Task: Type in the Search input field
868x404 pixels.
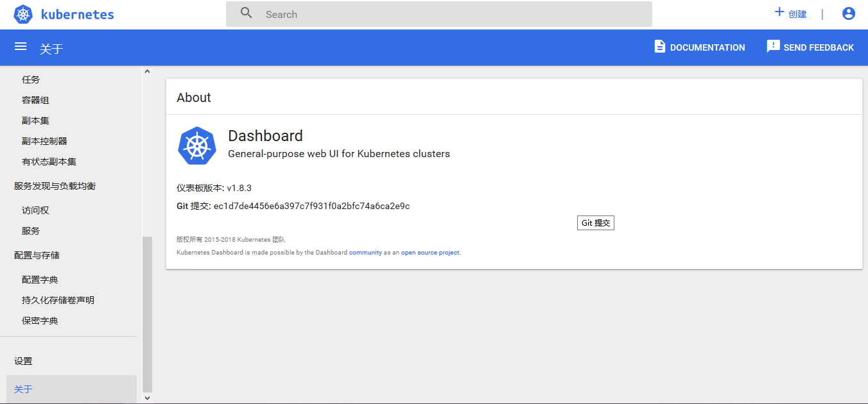Action: [x=449, y=14]
